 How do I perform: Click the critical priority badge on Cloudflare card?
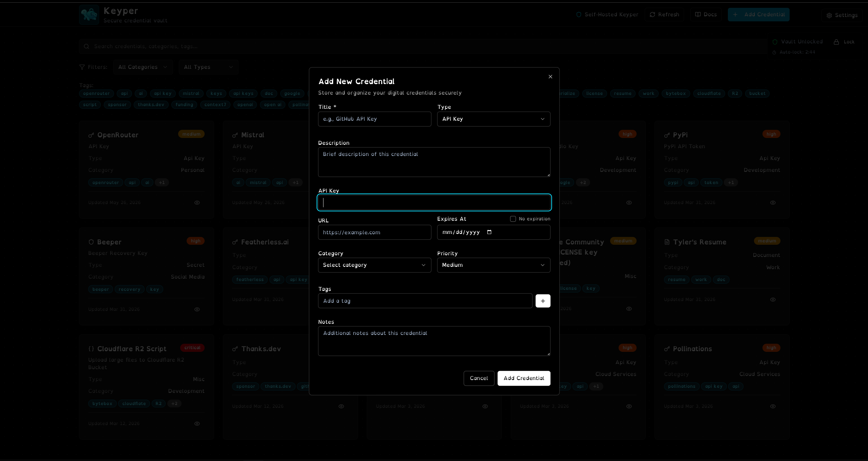coord(192,348)
